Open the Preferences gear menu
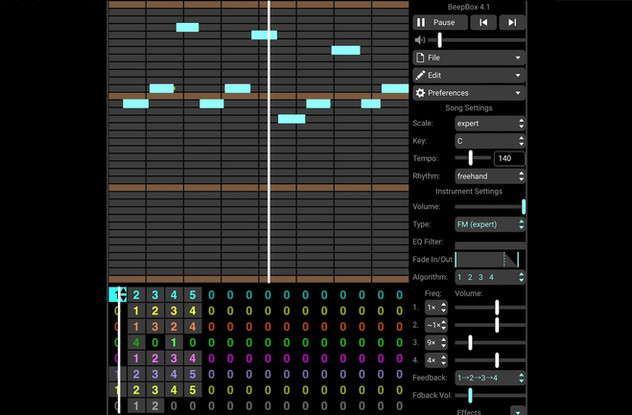The width and height of the screenshot is (632, 415). 468,92
